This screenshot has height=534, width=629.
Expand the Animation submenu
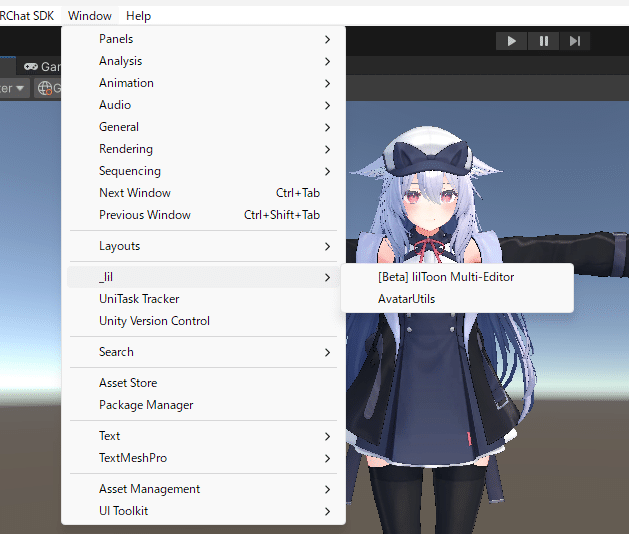pyautogui.click(x=203, y=83)
